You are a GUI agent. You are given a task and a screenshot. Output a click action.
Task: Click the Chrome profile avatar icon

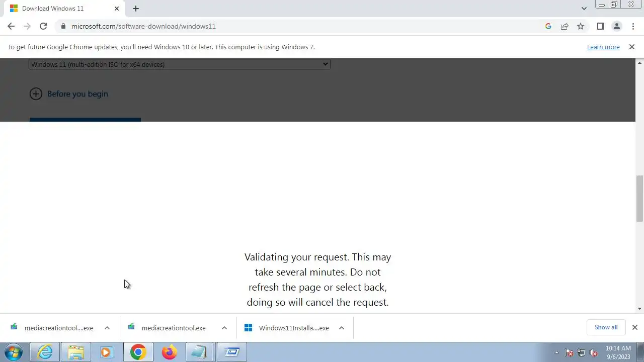[616, 26]
